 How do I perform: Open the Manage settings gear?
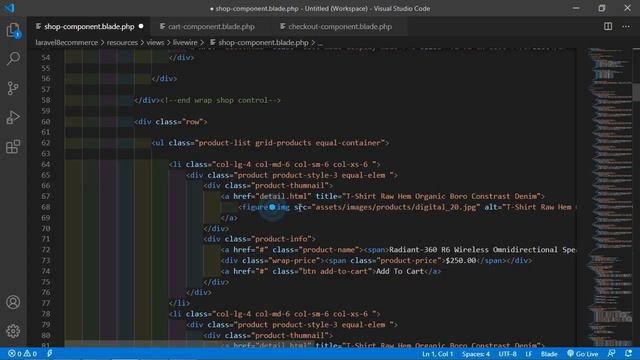click(13, 331)
